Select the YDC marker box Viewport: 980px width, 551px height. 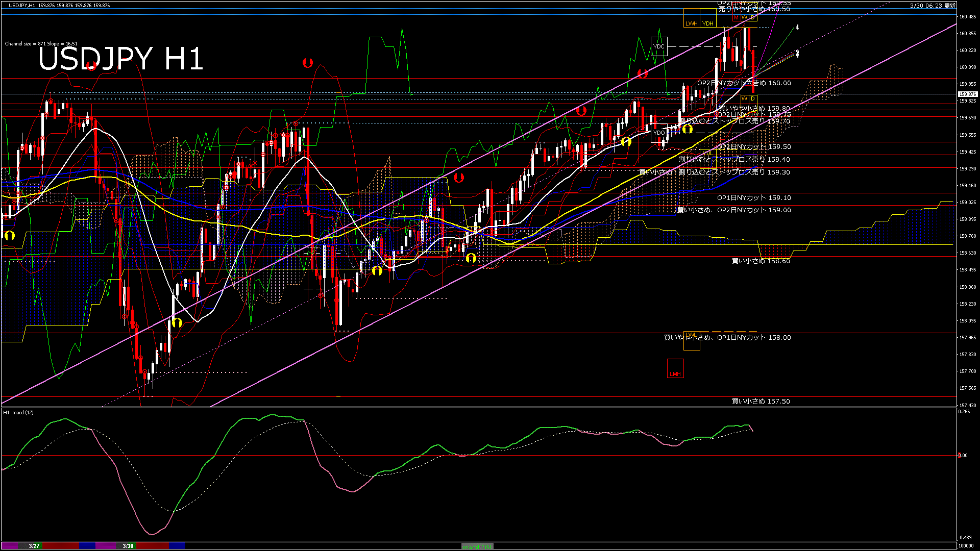659,46
